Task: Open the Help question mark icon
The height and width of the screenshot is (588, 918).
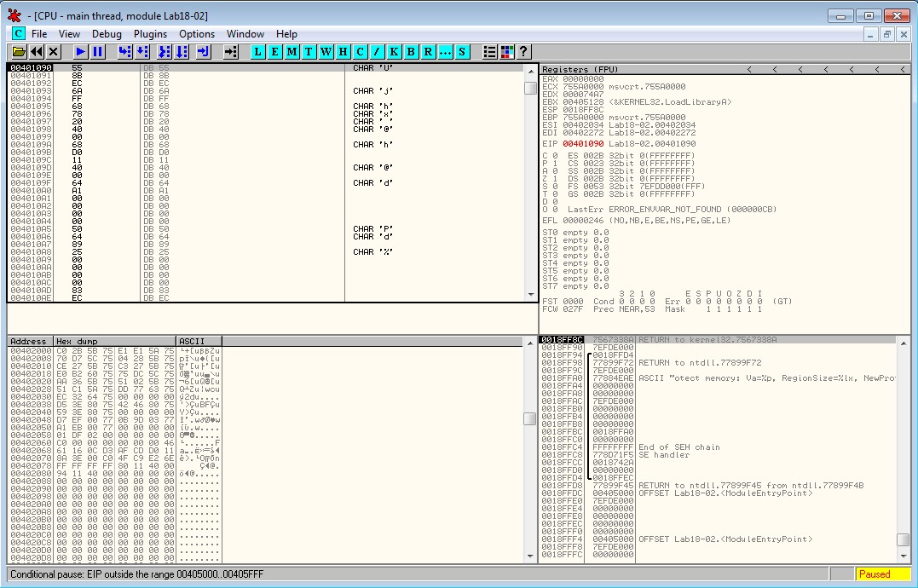Action: [x=523, y=52]
